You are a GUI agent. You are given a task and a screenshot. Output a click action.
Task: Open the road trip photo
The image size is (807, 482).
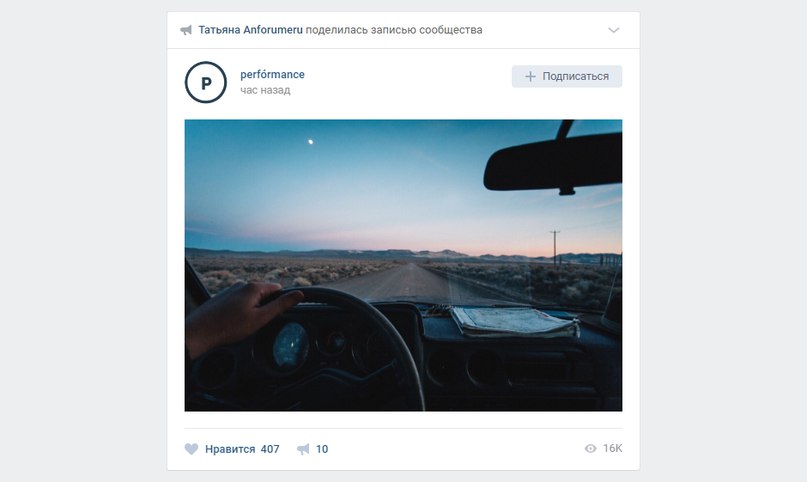pyautogui.click(x=403, y=265)
